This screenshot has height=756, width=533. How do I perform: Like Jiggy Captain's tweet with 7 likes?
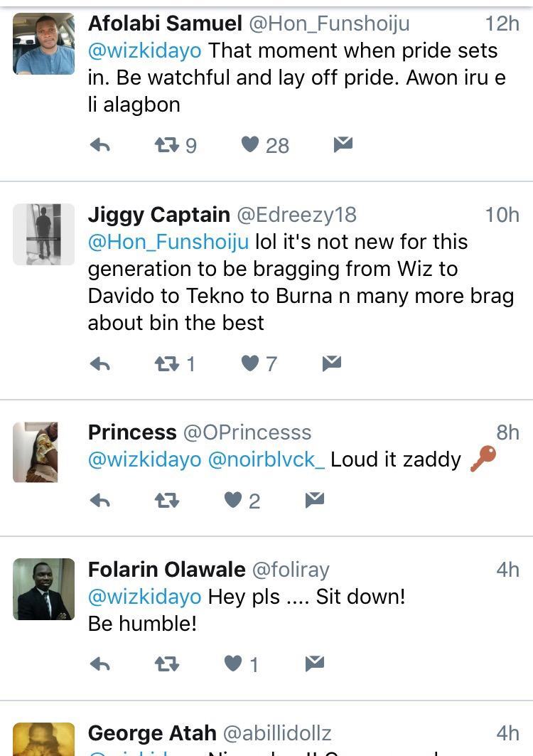(250, 363)
